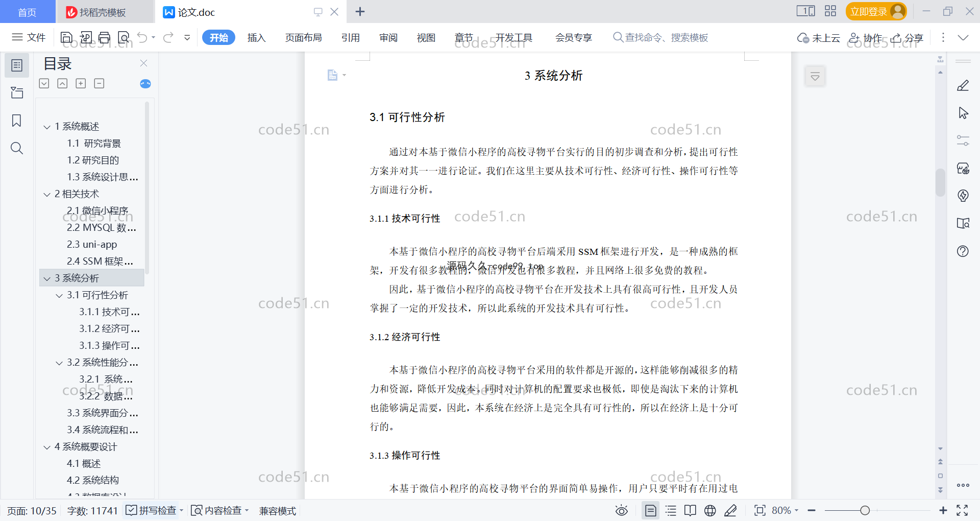This screenshot has width=980, height=521.
Task: Click the fit page icon
Action: 760,510
